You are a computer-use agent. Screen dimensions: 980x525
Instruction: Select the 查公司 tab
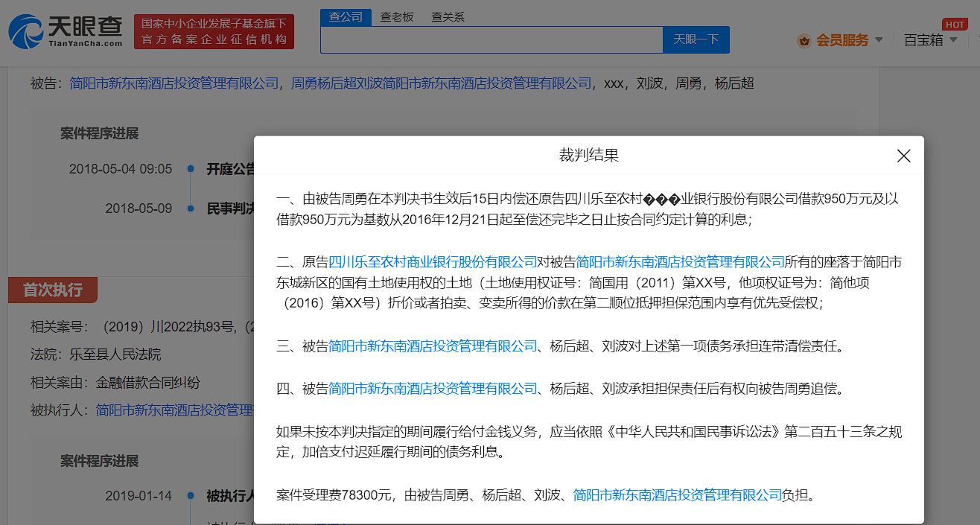pyautogui.click(x=346, y=15)
